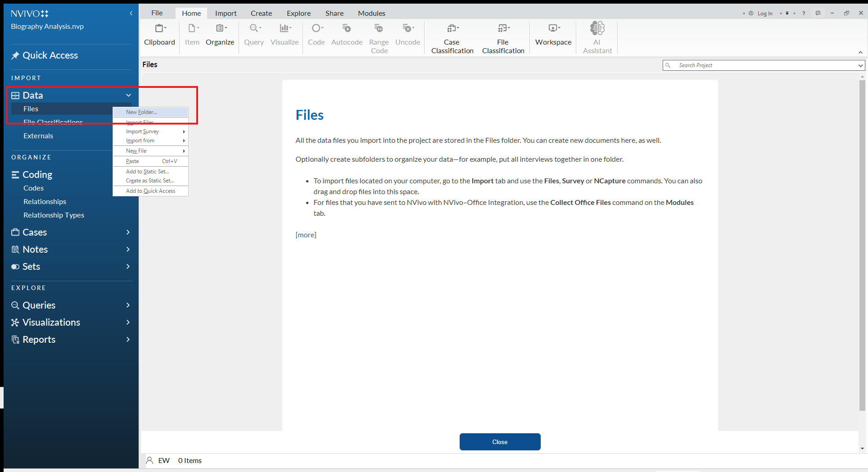The image size is (868, 472).
Task: Open the Search Project dropdown arrow
Action: (860, 65)
